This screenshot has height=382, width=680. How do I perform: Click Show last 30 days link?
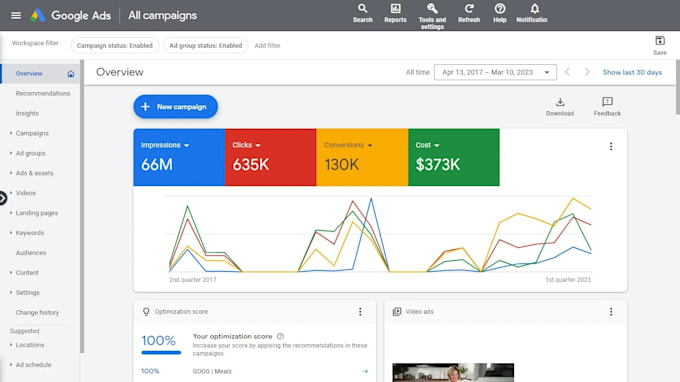click(x=632, y=72)
